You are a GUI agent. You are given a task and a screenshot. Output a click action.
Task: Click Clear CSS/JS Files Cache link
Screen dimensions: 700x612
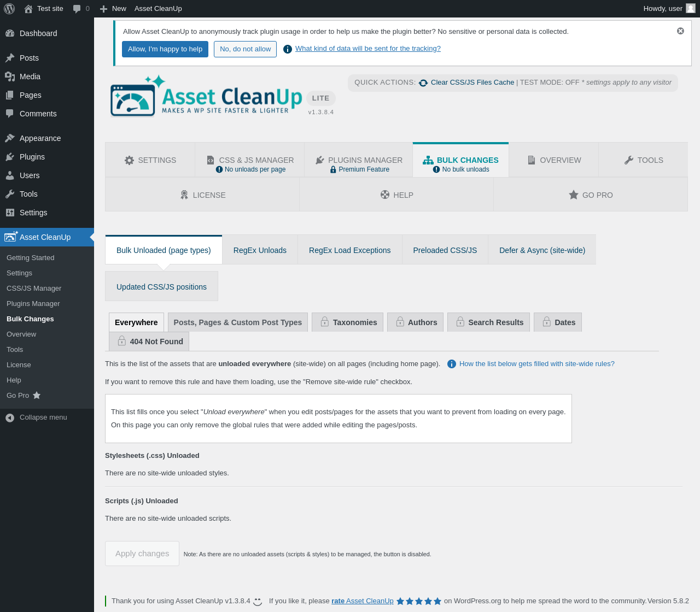pos(472,83)
